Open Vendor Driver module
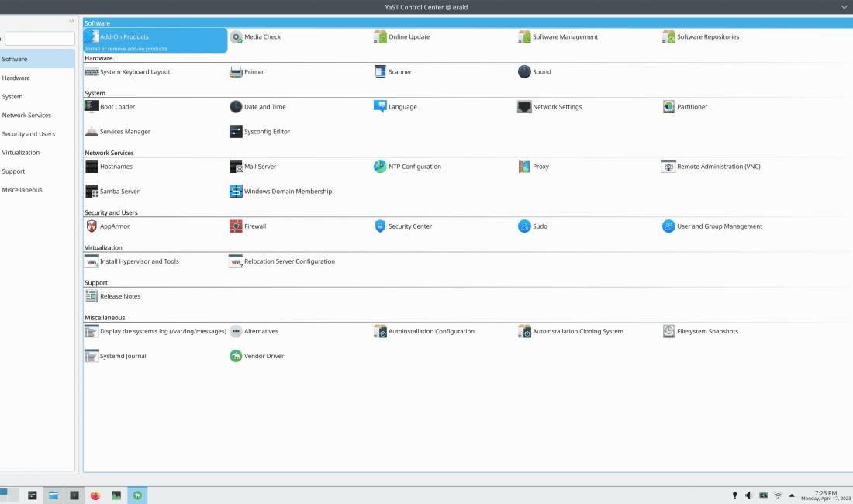Screen dimensions: 853x504 257,356
